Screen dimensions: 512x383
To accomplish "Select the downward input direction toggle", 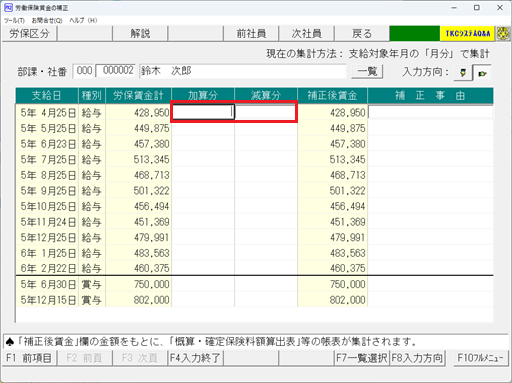I will point(463,72).
